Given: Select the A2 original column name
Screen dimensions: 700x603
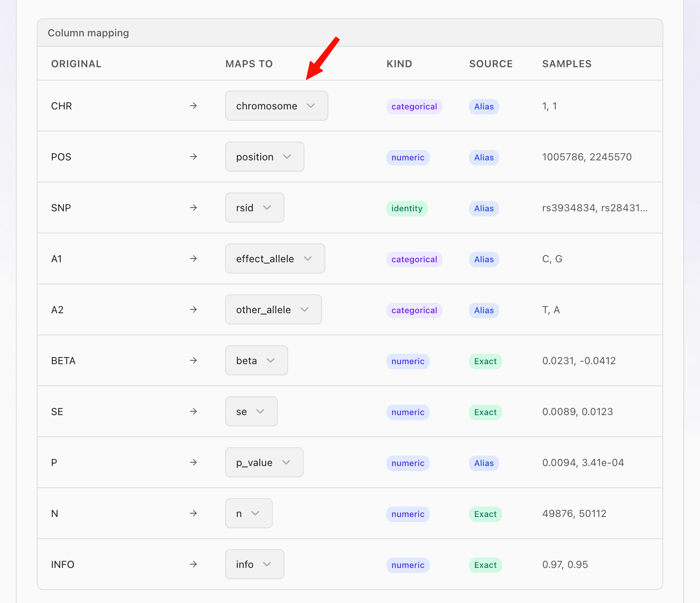Looking at the screenshot, I should [57, 310].
